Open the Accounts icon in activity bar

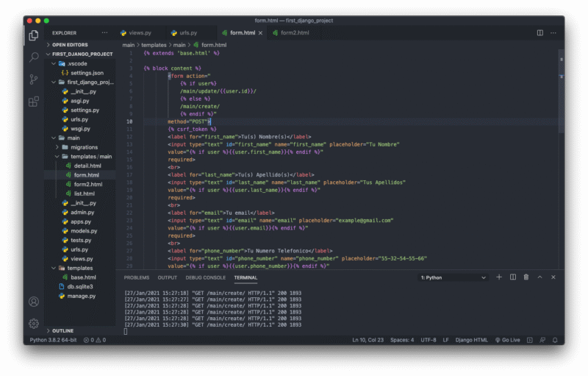coord(34,302)
